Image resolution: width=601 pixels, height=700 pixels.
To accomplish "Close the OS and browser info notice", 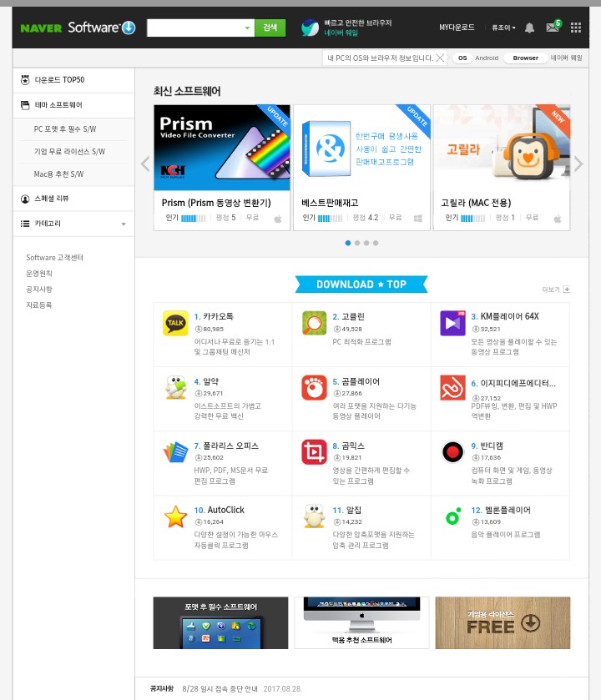I will click(440, 58).
